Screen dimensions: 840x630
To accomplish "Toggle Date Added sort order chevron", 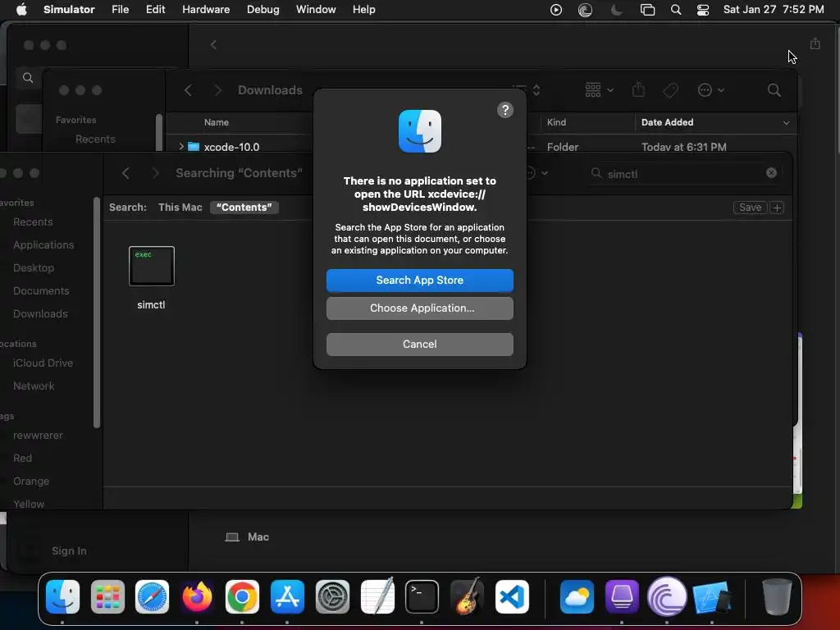I will pyautogui.click(x=786, y=123).
